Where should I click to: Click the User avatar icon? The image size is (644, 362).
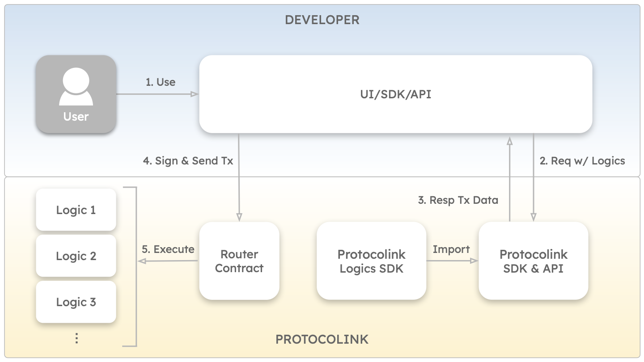[x=76, y=87]
